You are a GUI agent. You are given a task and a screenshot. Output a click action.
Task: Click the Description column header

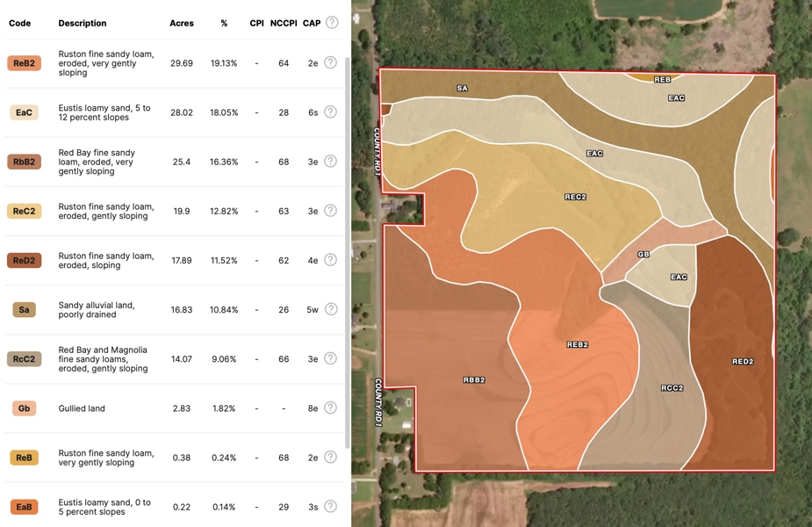pos(83,24)
